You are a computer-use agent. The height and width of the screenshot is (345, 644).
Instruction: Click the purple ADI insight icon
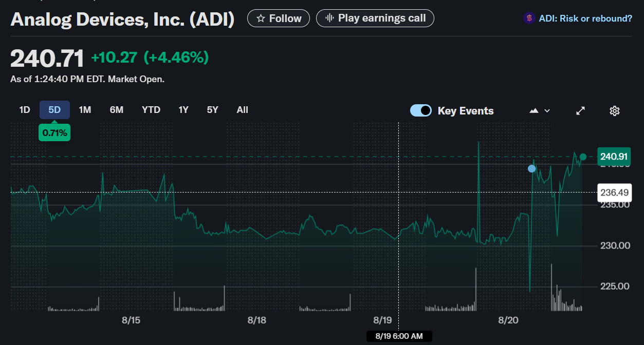(529, 18)
